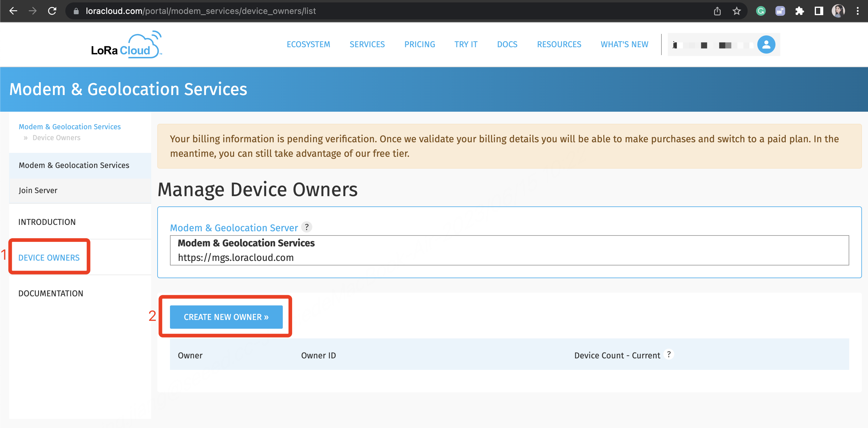Click the browser profile avatar
Viewport: 868px width, 428px height.
point(839,11)
